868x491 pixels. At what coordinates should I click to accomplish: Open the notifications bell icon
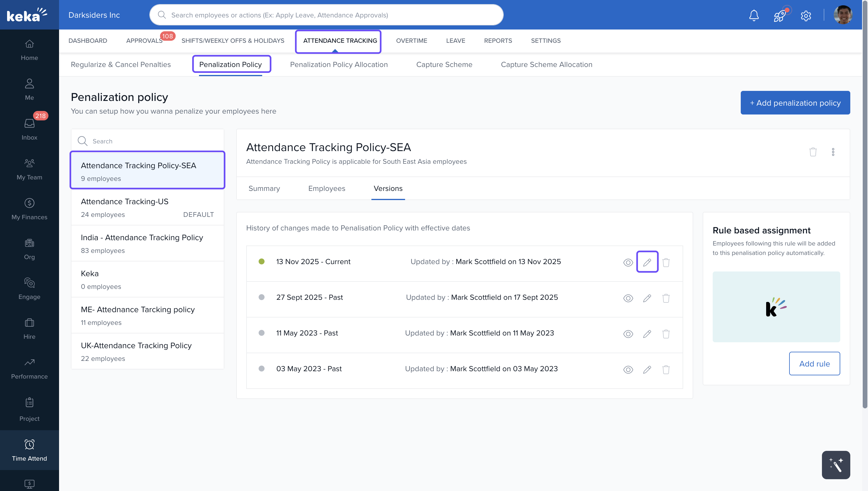pos(754,15)
